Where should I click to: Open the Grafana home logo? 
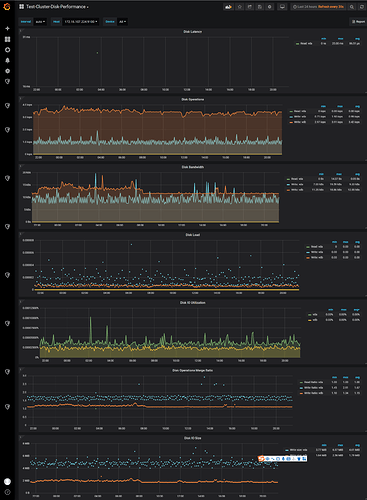point(7,6)
